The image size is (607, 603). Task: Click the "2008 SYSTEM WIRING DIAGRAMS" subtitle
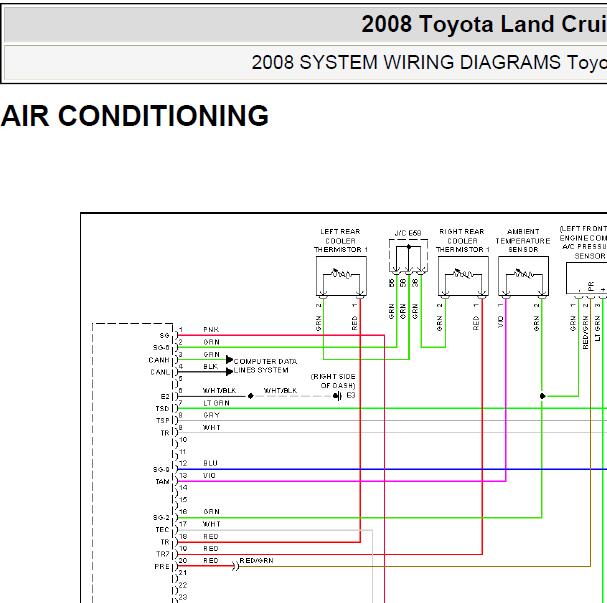tap(406, 62)
